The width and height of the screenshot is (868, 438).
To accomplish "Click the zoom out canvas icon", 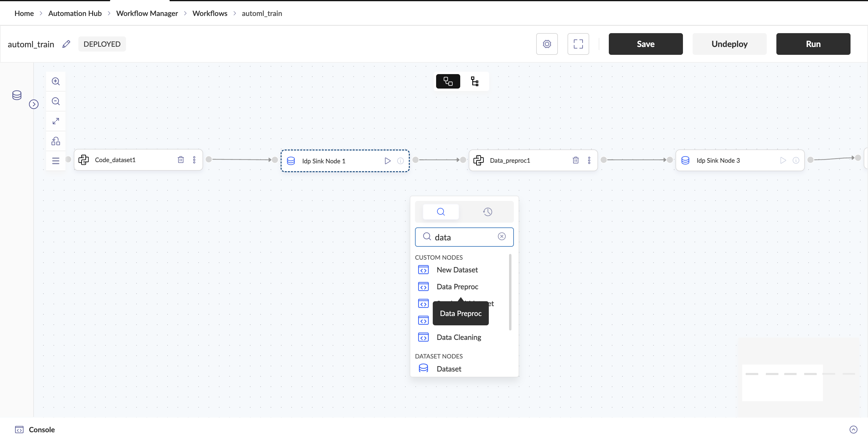I will coord(55,101).
